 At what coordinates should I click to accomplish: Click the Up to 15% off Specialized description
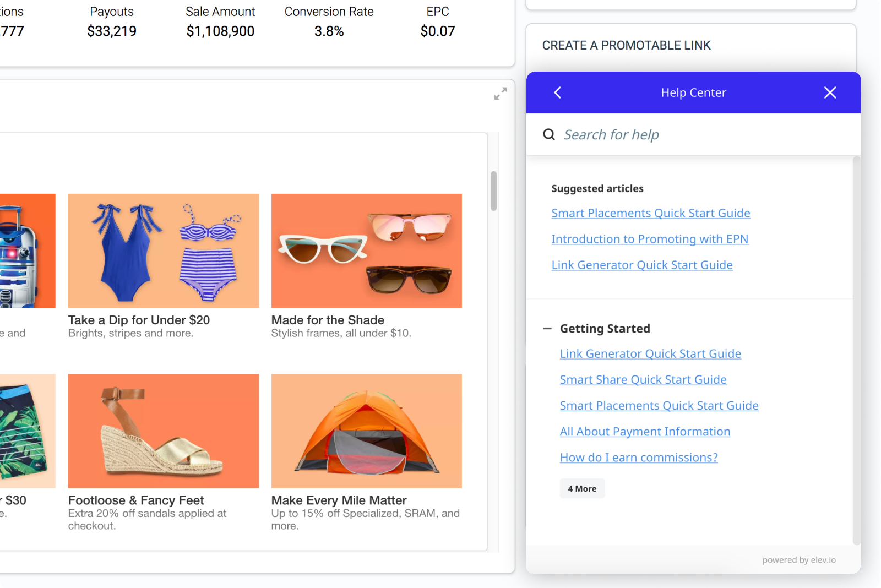click(x=365, y=519)
